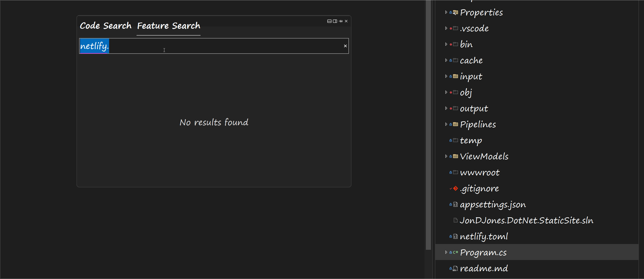644x279 pixels.
Task: Expand the Program.cs file node
Action: coord(446,252)
